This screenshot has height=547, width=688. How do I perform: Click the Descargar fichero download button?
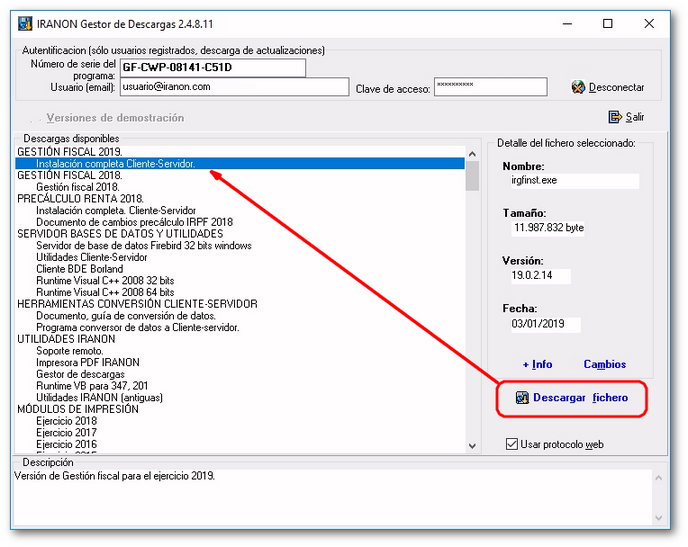point(572,398)
